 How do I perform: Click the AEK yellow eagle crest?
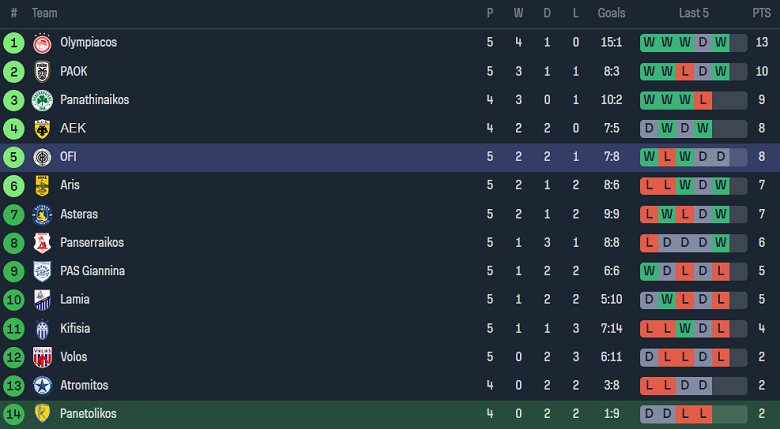tap(42, 128)
